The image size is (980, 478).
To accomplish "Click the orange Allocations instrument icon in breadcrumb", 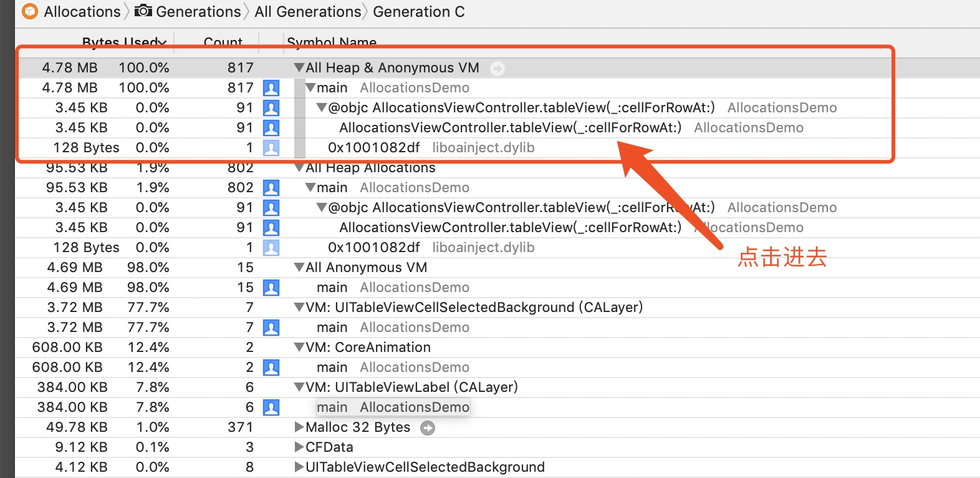I will click(x=30, y=11).
